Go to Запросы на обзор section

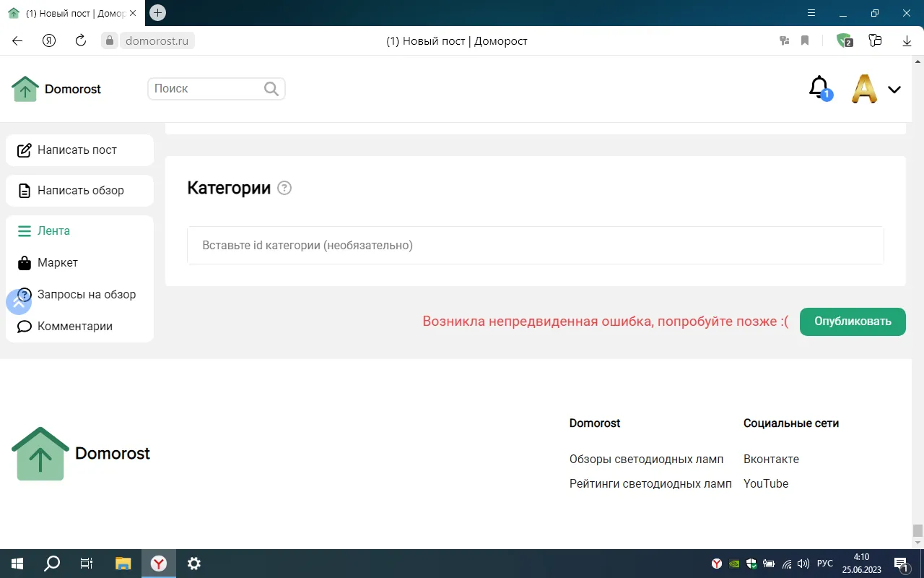click(x=86, y=295)
